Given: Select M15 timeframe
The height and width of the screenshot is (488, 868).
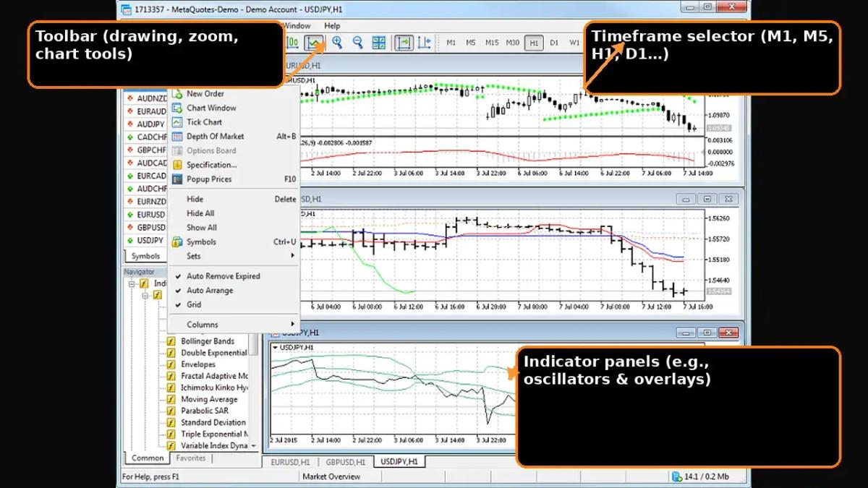Looking at the screenshot, I should pyautogui.click(x=492, y=43).
